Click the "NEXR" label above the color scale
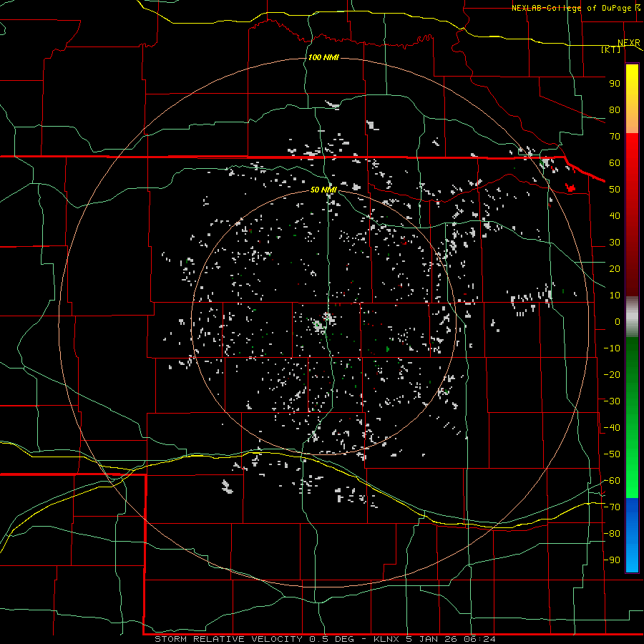Image resolution: width=644 pixels, height=644 pixels. (629, 43)
